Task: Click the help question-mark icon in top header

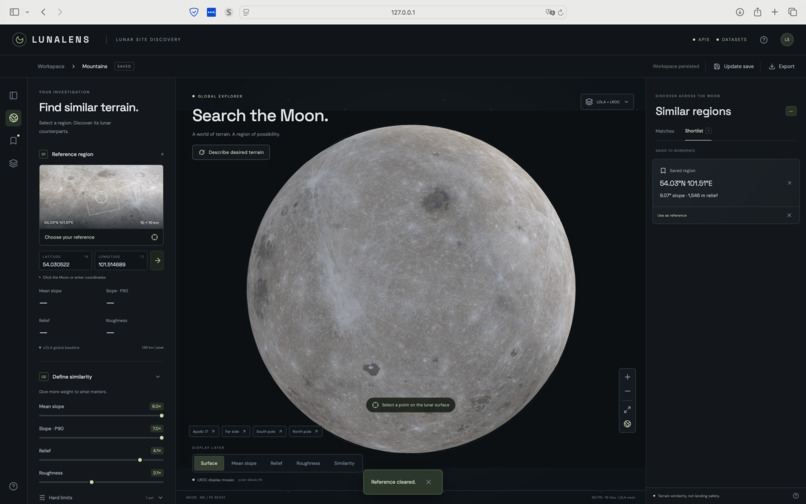Action: [763, 40]
